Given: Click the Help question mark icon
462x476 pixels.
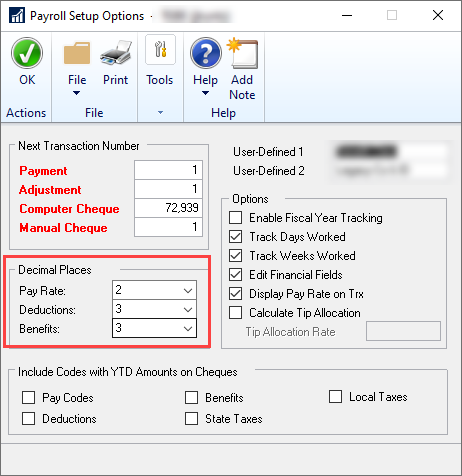Looking at the screenshot, I should (x=206, y=53).
